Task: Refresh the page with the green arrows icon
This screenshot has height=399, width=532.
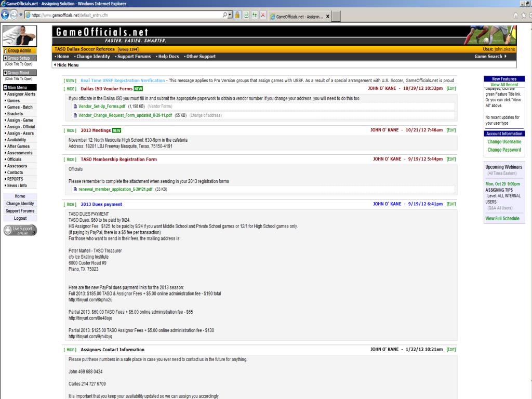Action: [x=255, y=15]
